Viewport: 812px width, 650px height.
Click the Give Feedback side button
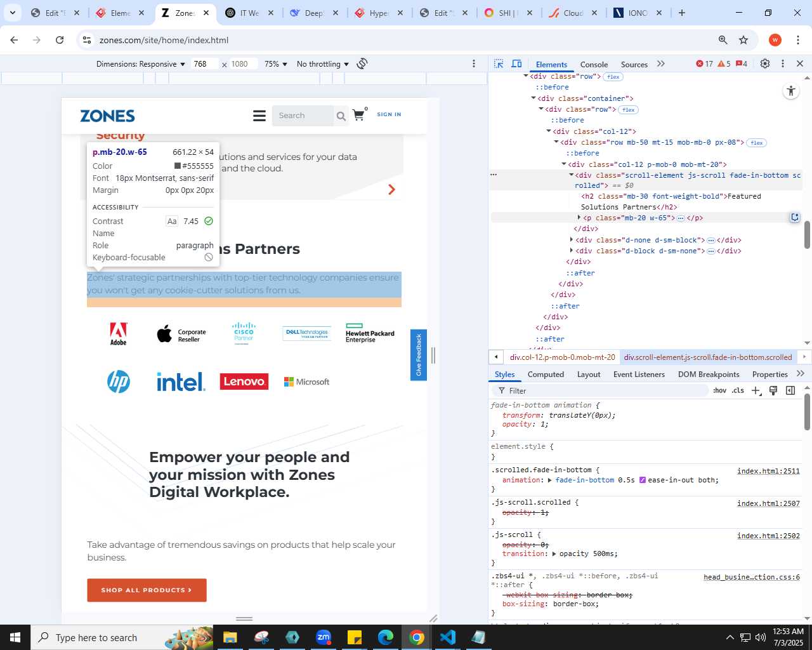419,355
